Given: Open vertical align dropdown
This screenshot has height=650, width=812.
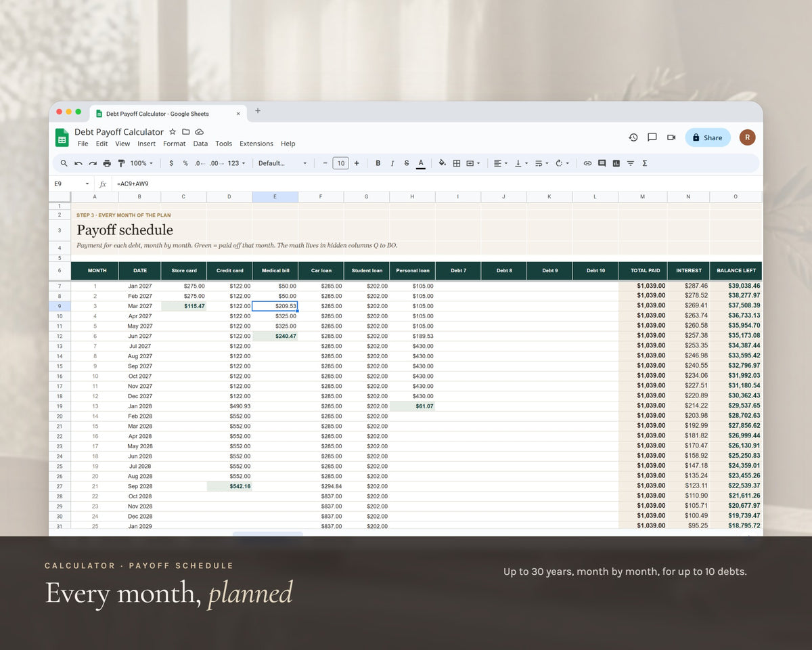Looking at the screenshot, I should [x=521, y=163].
